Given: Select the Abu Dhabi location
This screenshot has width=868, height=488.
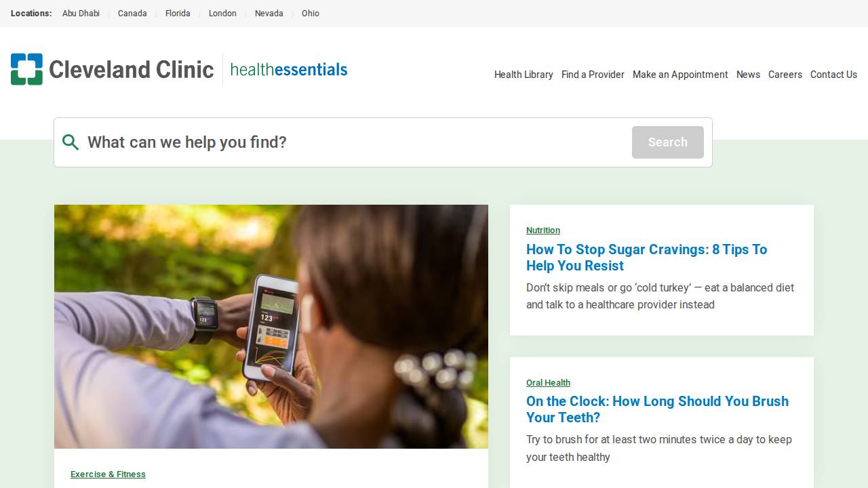Looking at the screenshot, I should tap(81, 14).
